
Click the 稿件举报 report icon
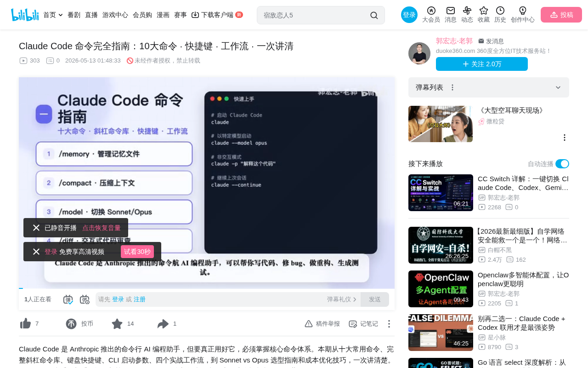tap(309, 324)
